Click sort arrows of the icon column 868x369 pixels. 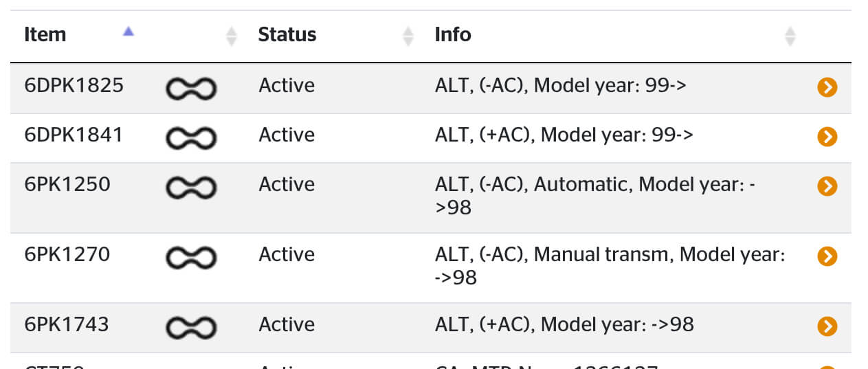click(232, 36)
